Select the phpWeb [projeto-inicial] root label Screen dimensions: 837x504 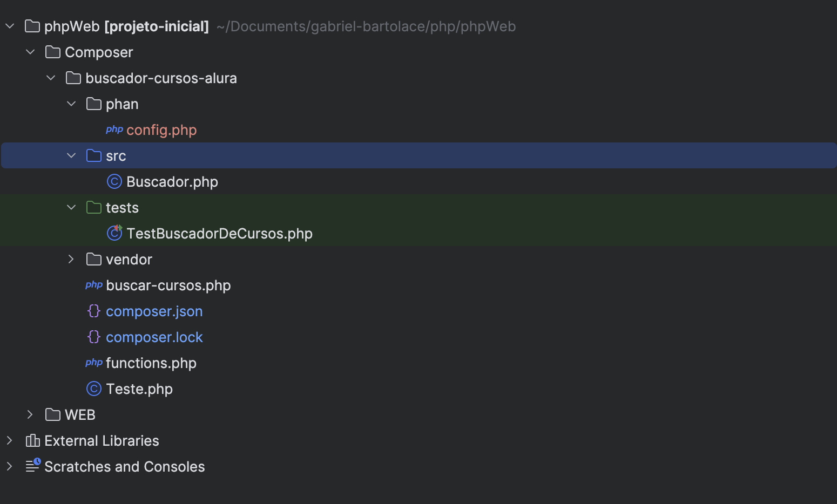(126, 26)
